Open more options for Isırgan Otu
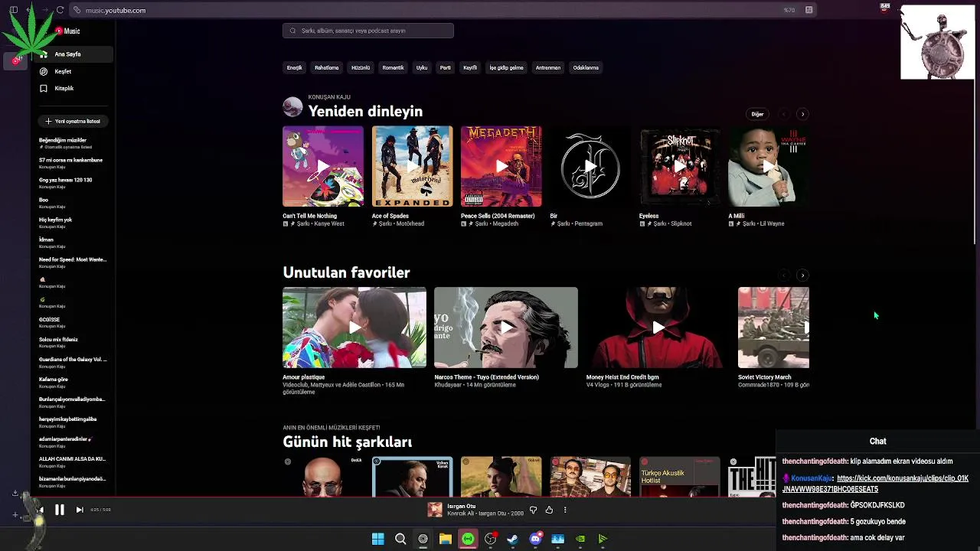The width and height of the screenshot is (980, 551). (x=565, y=510)
